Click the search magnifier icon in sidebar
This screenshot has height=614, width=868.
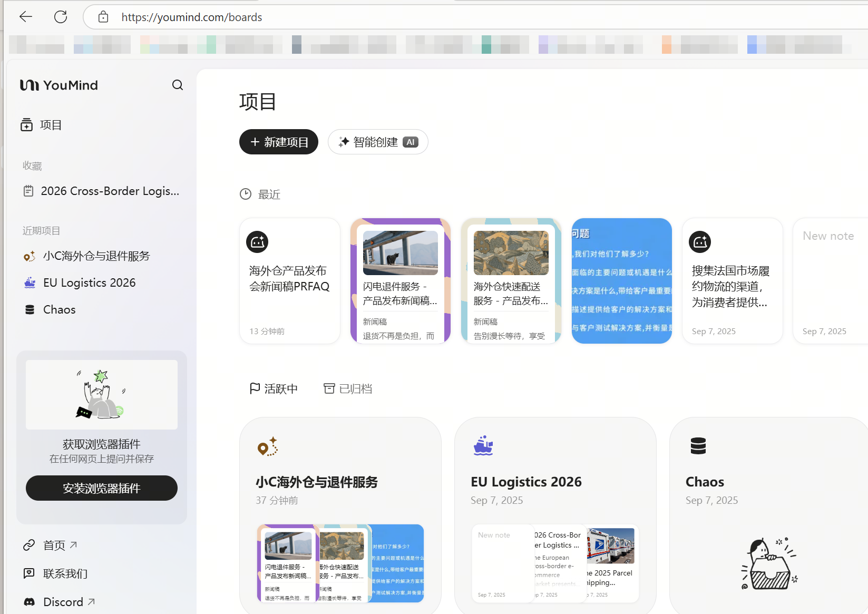178,85
